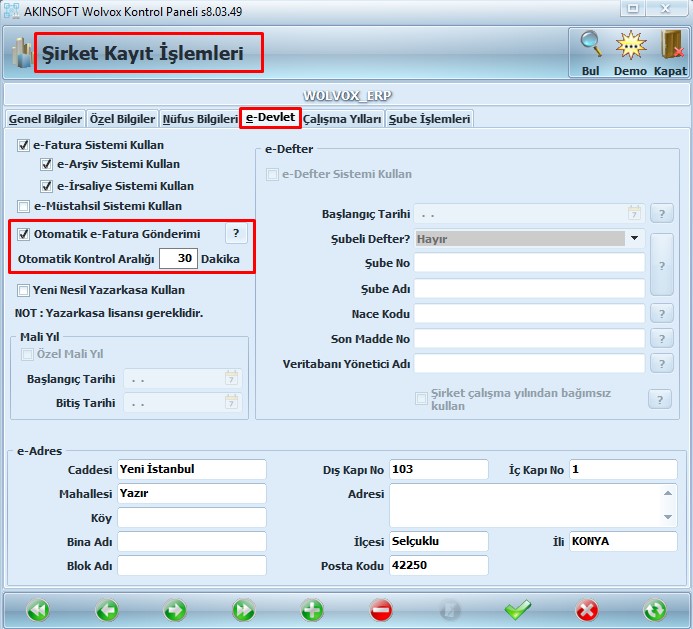Go to next record green right arrow
693x629 pixels.
tap(175, 610)
